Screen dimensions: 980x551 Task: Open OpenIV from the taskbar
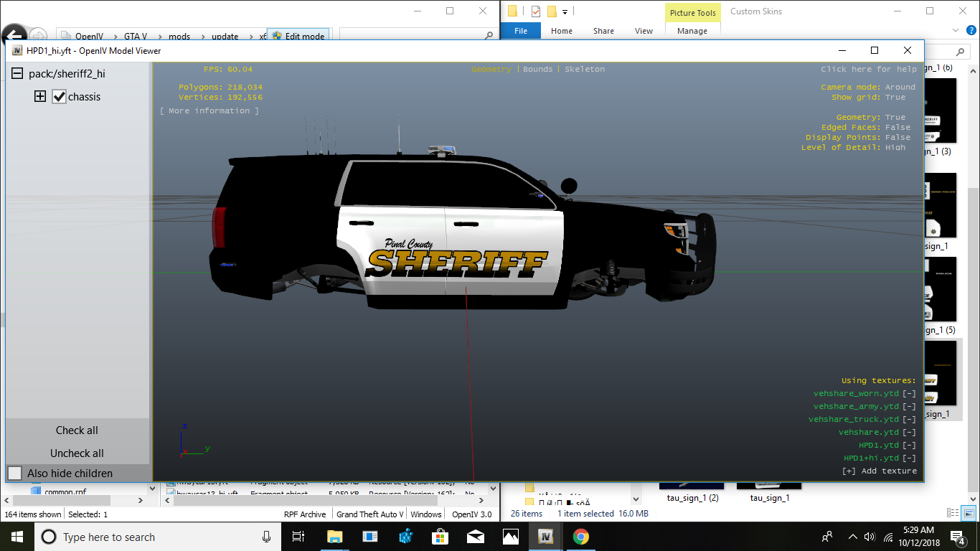(545, 537)
